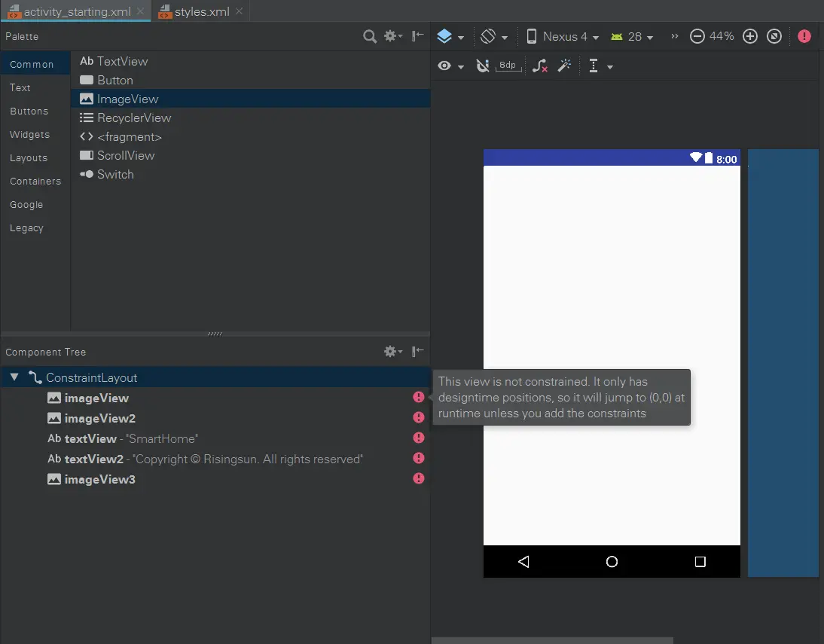The width and height of the screenshot is (824, 644).
Task: Open Palette settings gear menu
Action: pos(392,36)
